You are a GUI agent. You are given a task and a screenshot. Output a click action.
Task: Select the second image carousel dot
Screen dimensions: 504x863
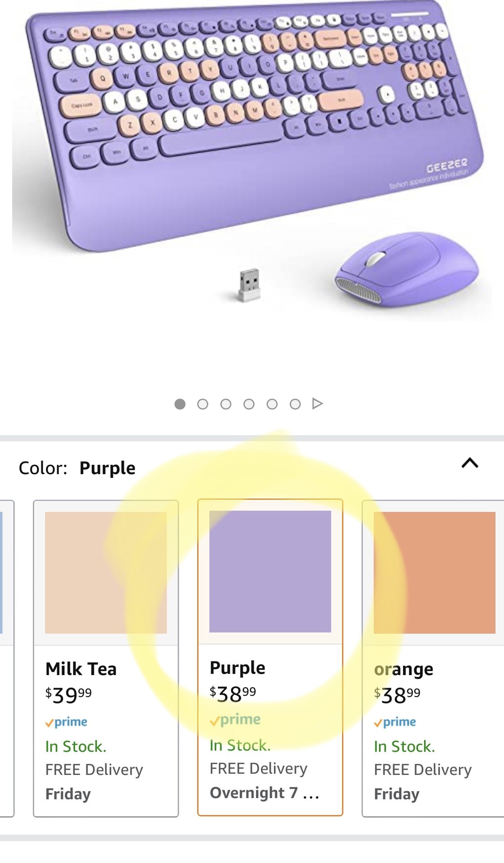[x=203, y=404]
